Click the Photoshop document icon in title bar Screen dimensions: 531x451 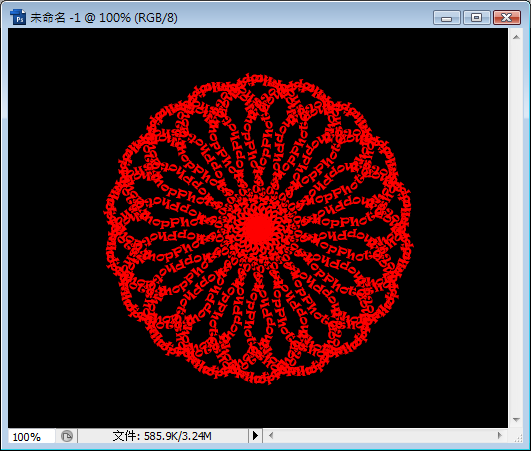pyautogui.click(x=18, y=17)
